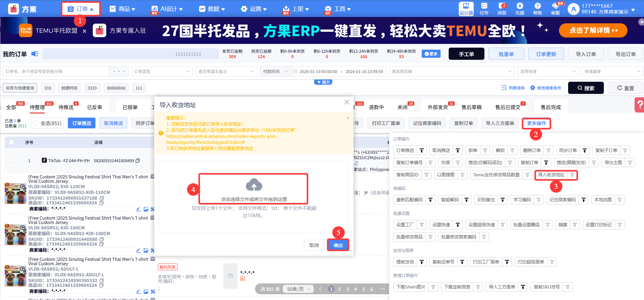Switch to the 售后完成 tab
644x300 pixels.
click(x=551, y=107)
